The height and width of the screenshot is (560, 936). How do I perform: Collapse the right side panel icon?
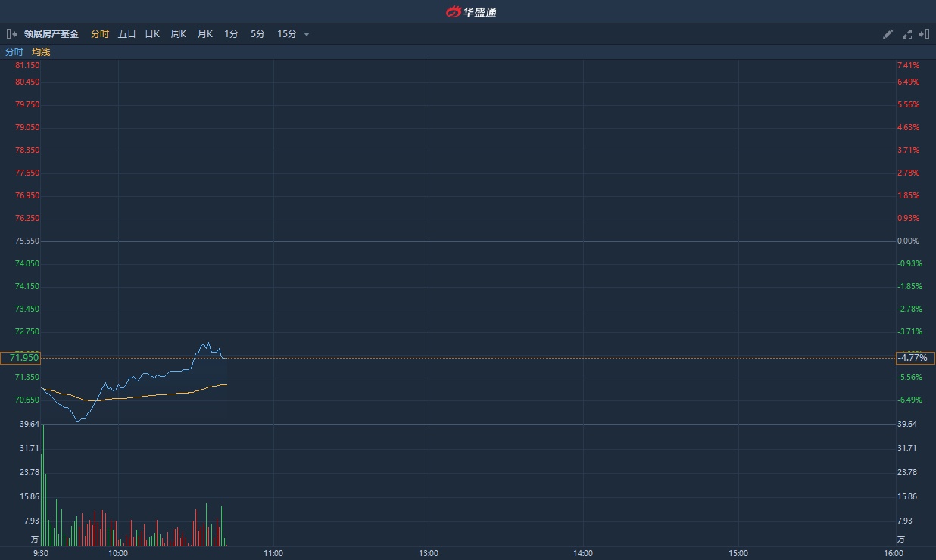(x=924, y=34)
